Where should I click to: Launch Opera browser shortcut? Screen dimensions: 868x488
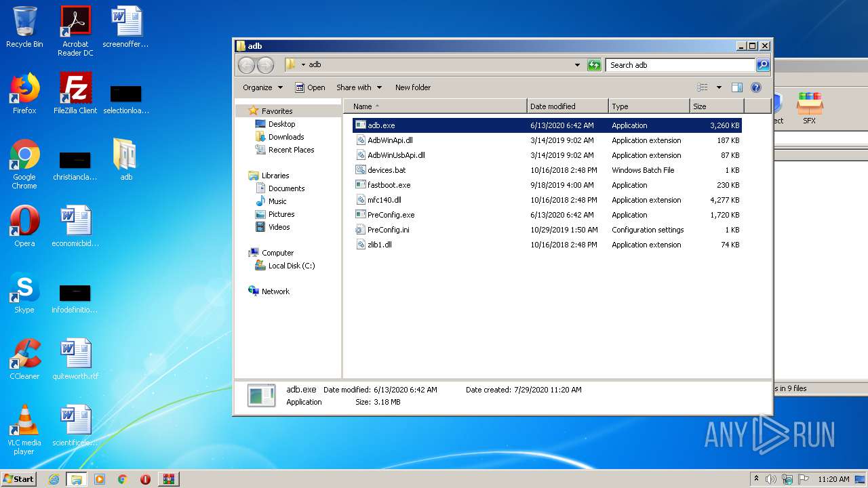[24, 226]
